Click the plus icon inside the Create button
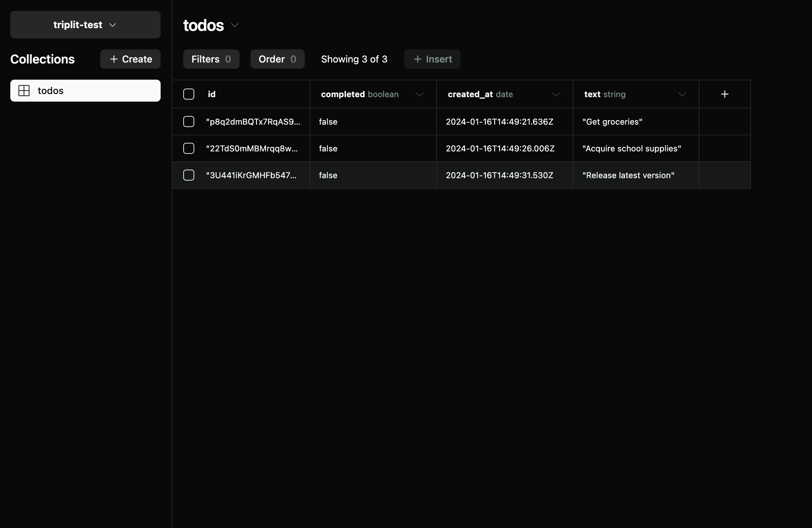The height and width of the screenshot is (528, 812). [x=113, y=59]
